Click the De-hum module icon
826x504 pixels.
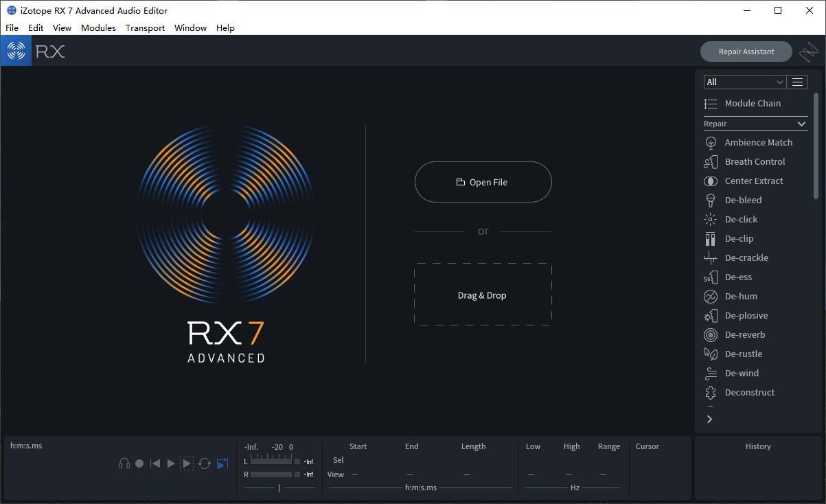pos(711,296)
